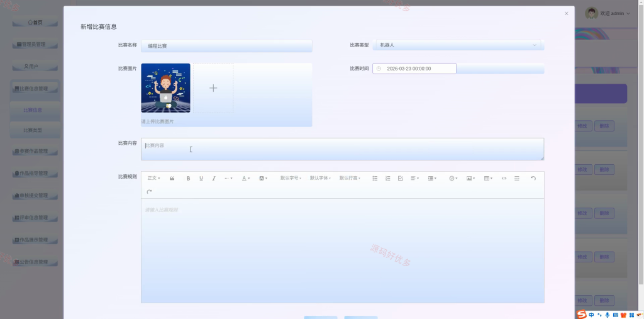Click the admin user avatar
The height and width of the screenshot is (319, 644).
591,13
